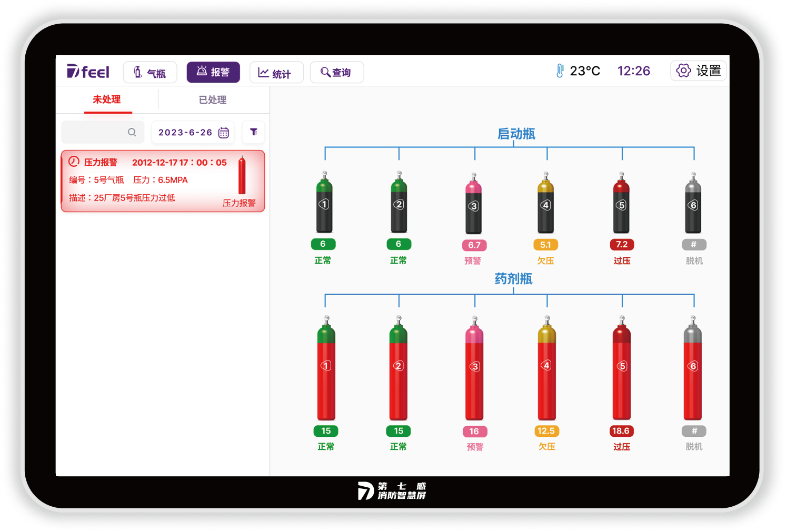Viewport: 786px width, 532px height.
Task: Open the 气瓶 cylinder page
Action: click(150, 73)
